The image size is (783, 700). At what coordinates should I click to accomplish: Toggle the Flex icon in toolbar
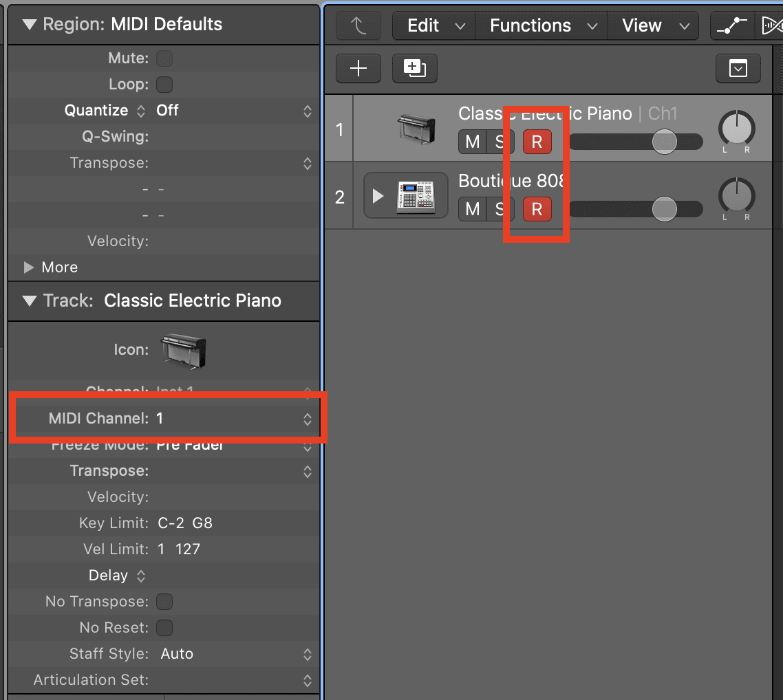click(x=772, y=25)
